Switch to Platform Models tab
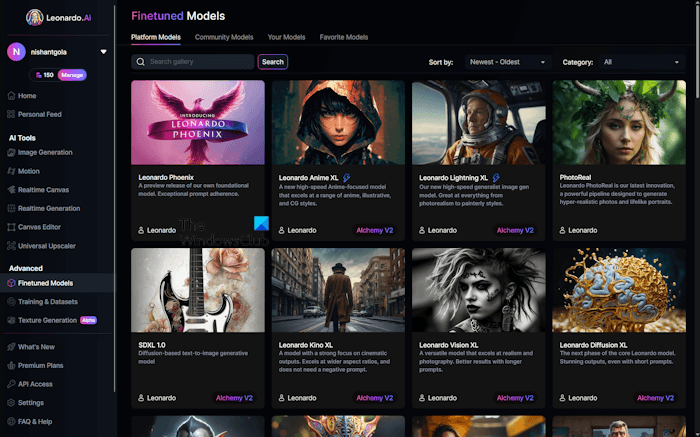700x437 pixels. coord(156,37)
